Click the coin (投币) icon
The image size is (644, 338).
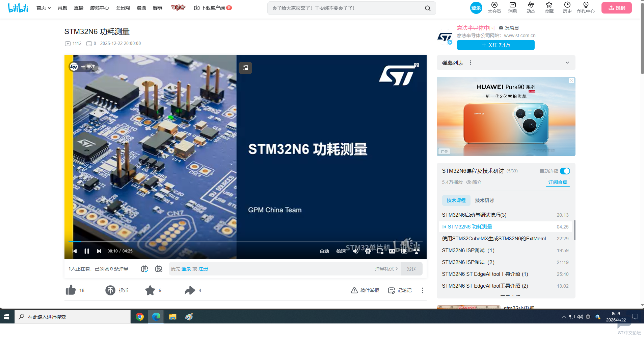(x=110, y=290)
